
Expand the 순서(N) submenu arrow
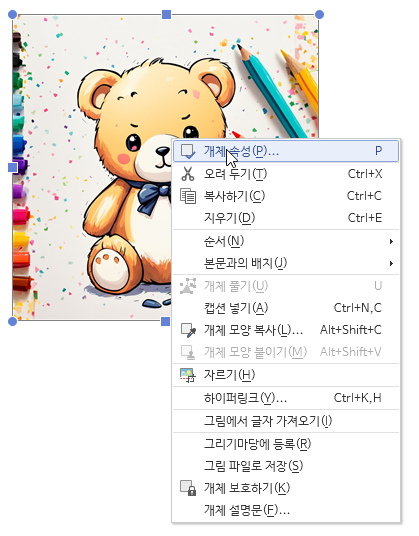pyautogui.click(x=391, y=242)
